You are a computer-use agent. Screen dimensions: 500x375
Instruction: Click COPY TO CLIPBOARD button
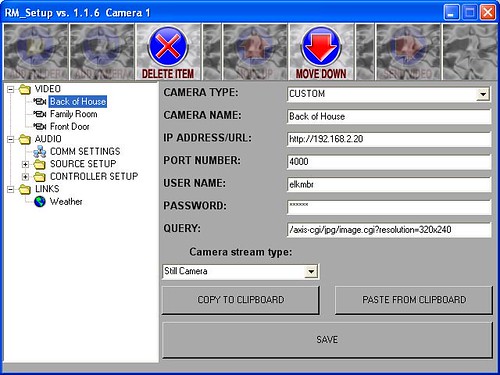pos(241,300)
